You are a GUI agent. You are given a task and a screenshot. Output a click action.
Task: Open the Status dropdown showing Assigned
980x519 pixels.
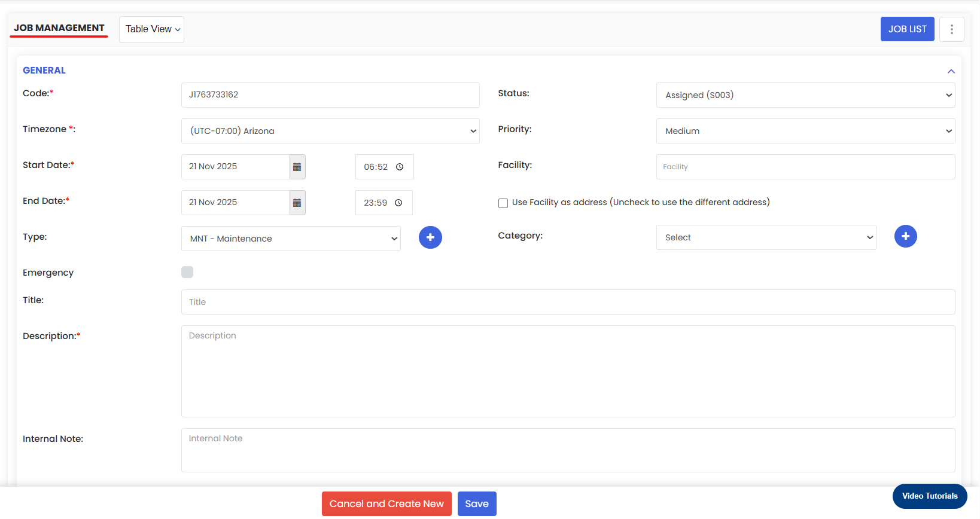point(805,95)
